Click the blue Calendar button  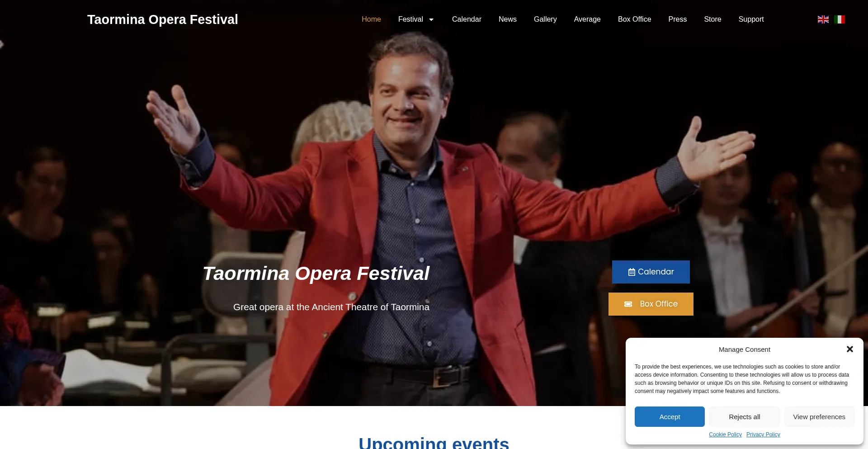click(x=651, y=272)
